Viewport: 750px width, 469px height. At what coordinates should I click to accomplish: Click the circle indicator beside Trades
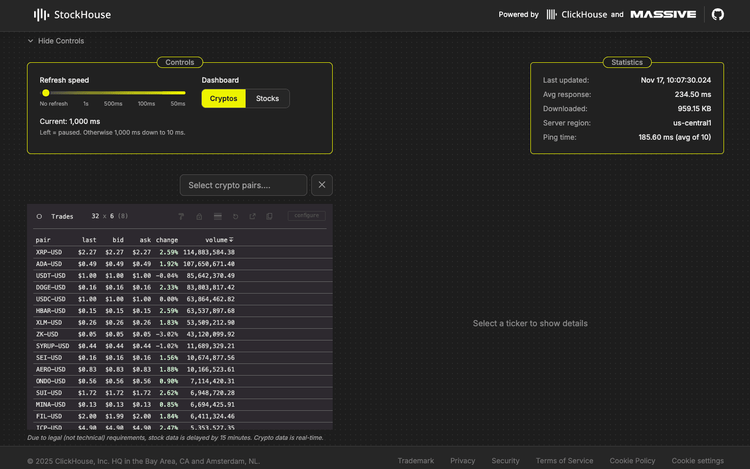point(39,216)
